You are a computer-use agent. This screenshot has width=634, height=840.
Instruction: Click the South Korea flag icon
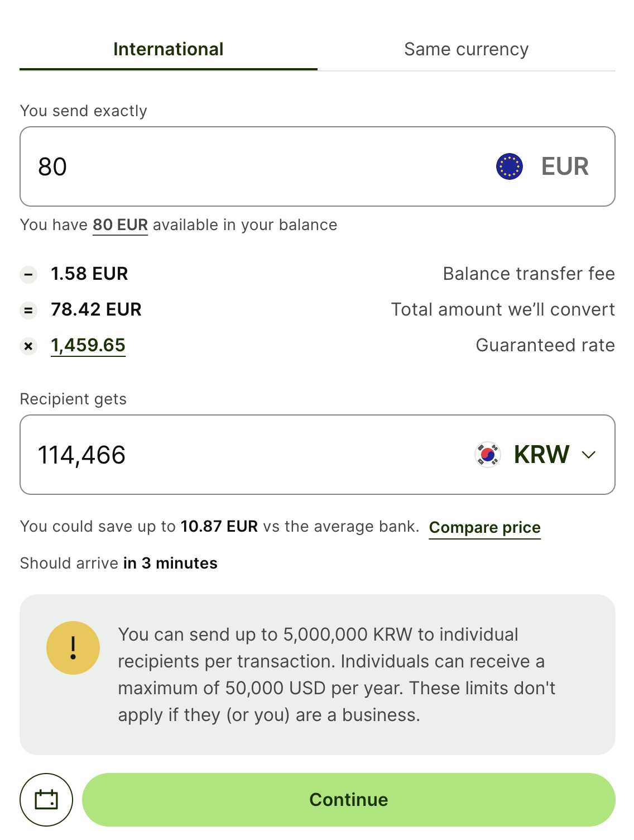point(487,455)
